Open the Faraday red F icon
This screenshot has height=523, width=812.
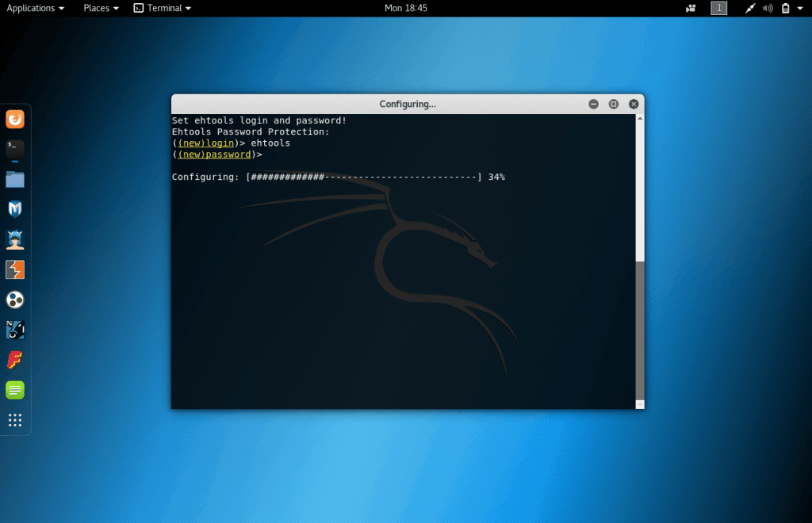15,360
